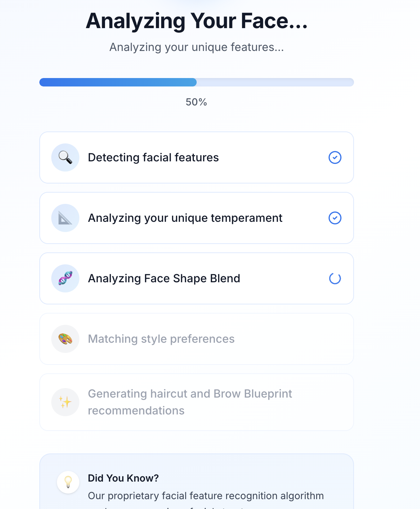The image size is (420, 509).
Task: Toggle the completed check on temperament analysis
Action: pyautogui.click(x=335, y=218)
